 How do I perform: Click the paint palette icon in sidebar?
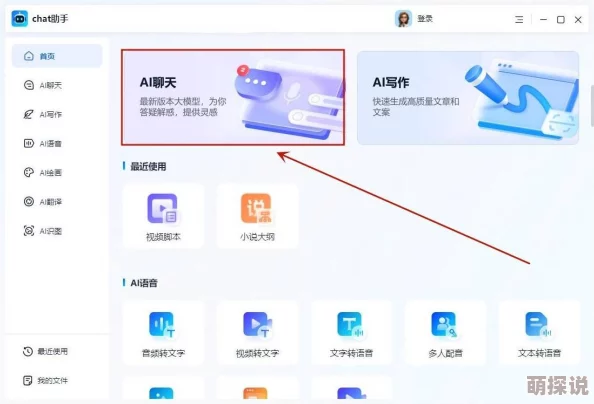[29, 172]
